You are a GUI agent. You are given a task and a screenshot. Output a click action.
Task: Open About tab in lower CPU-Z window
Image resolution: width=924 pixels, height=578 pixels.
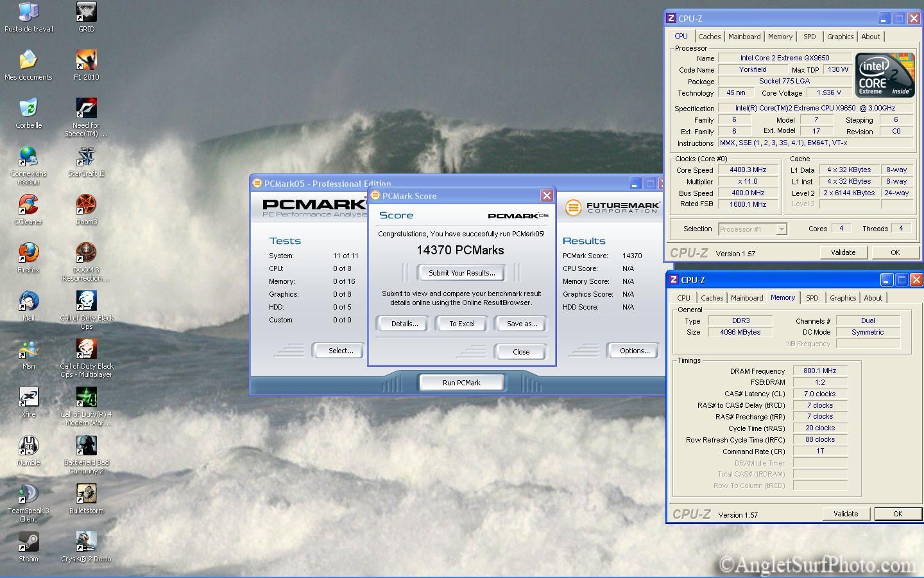click(x=873, y=298)
